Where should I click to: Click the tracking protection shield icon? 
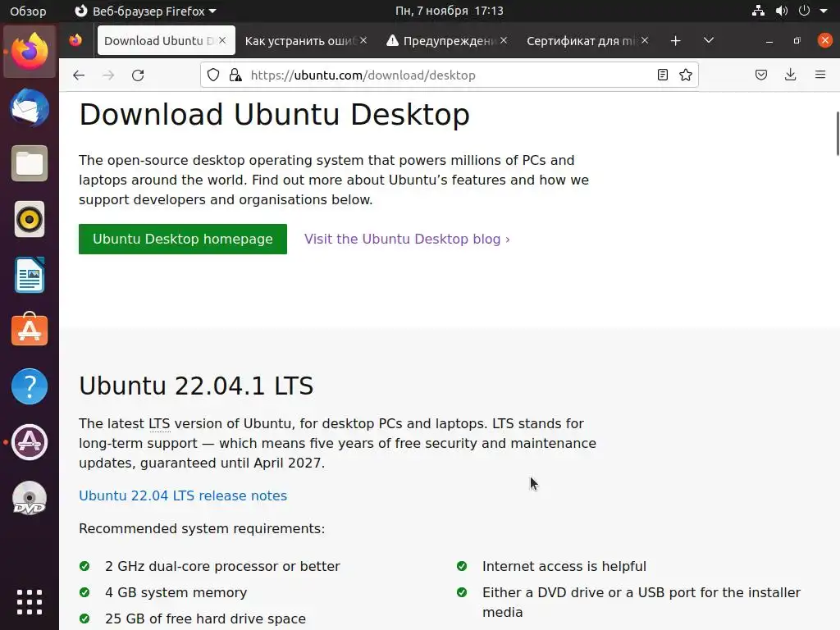point(213,75)
